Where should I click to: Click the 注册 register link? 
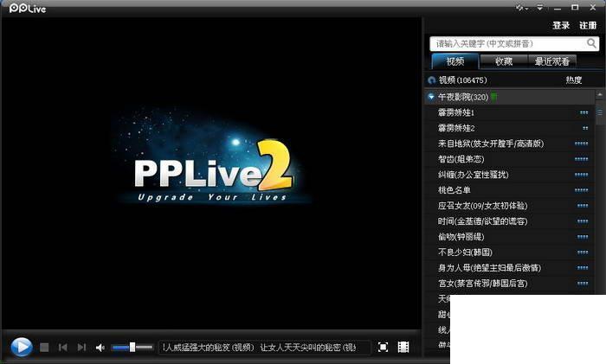click(x=588, y=25)
